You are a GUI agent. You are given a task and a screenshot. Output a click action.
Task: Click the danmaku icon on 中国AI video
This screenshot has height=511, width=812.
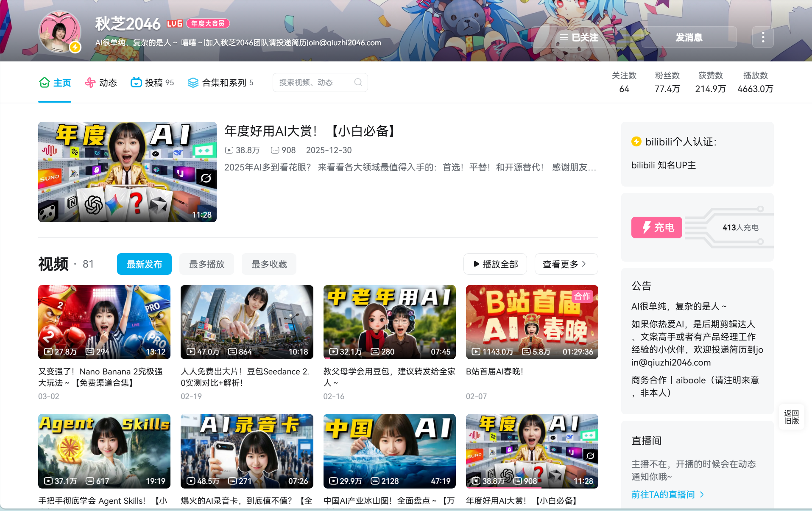[x=375, y=481]
